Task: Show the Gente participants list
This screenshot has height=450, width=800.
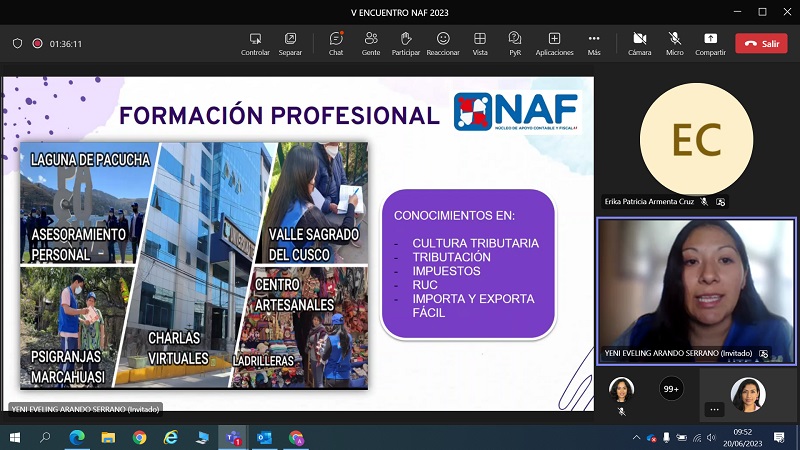Action: tap(371, 44)
